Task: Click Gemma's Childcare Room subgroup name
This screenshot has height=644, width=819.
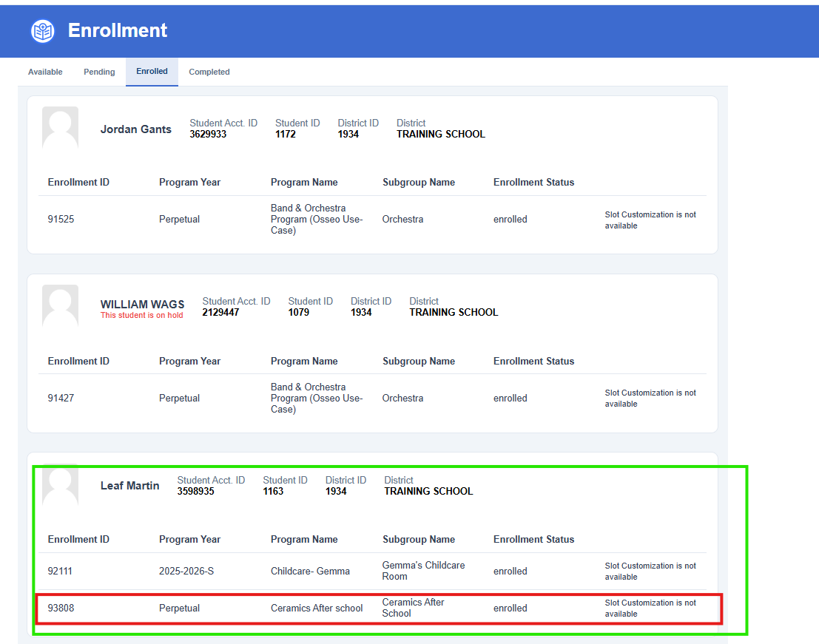Action: 423,571
